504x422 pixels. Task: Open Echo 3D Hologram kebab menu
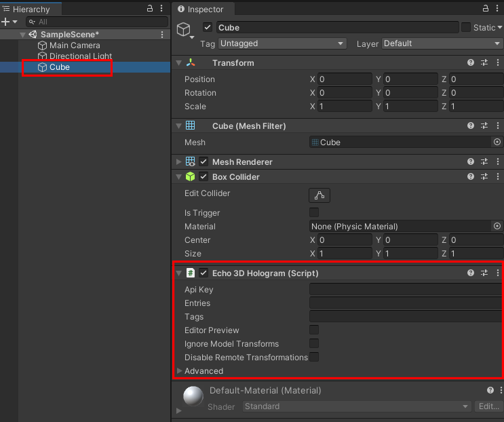[498, 273]
